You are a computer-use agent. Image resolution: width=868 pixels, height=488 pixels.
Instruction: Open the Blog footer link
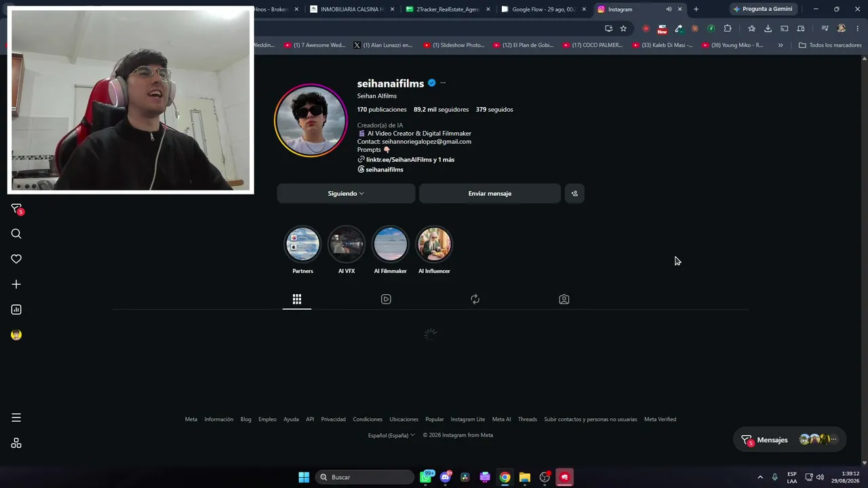[245, 419]
